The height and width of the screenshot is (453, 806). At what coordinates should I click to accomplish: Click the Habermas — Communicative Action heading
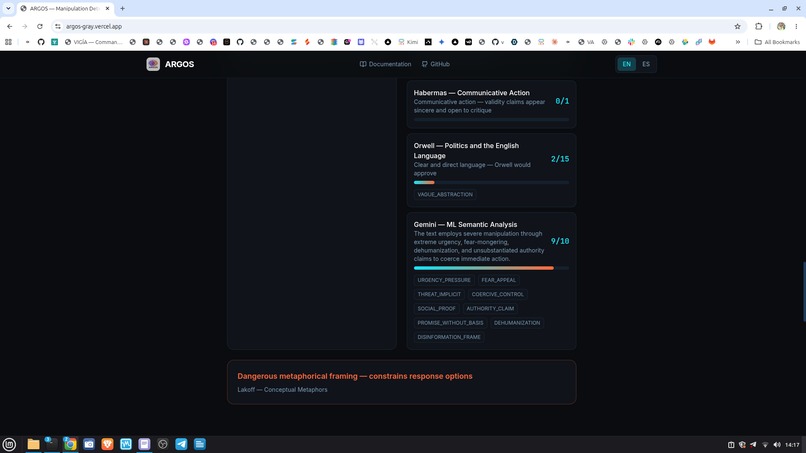pyautogui.click(x=471, y=93)
